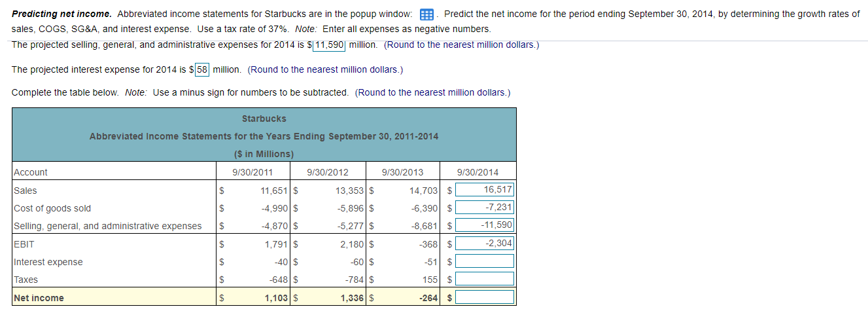Edit projected SG&A expenses field showing 11,590

click(x=330, y=45)
